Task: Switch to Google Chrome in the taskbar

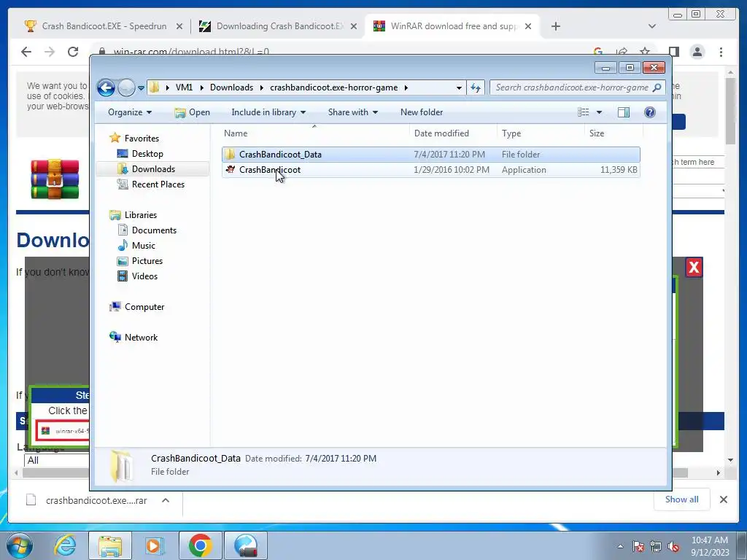Action: click(200, 545)
